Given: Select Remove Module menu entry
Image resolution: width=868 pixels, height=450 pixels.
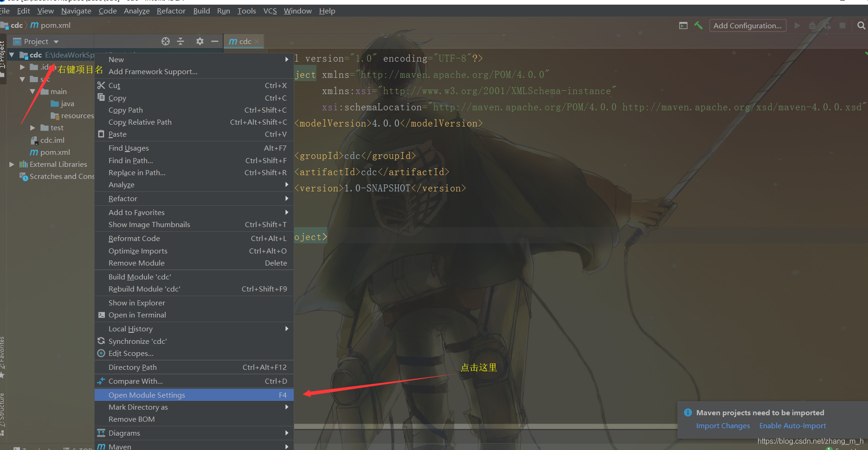Looking at the screenshot, I should click(x=194, y=263).
